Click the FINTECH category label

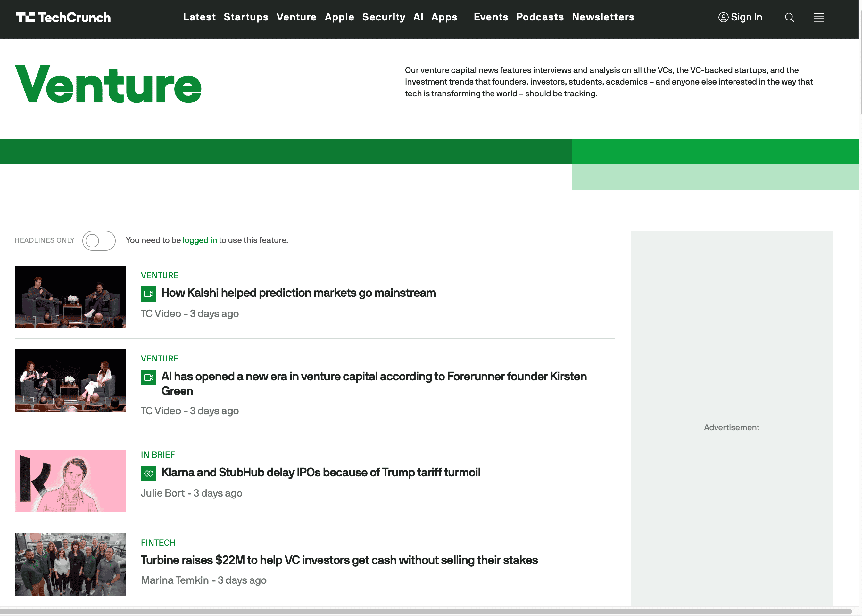coord(158,543)
